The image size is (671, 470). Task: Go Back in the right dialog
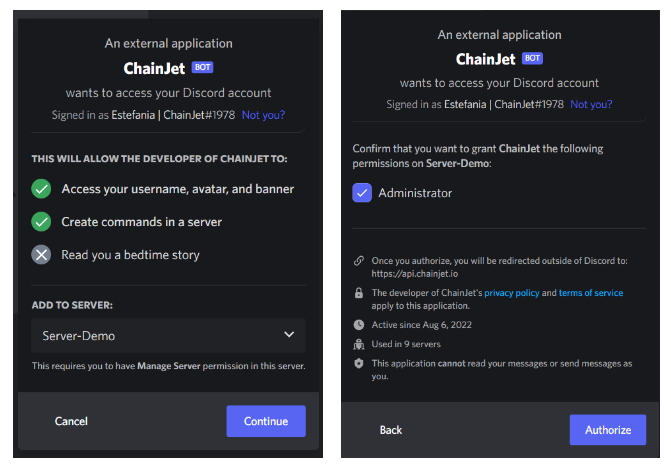[x=391, y=430]
